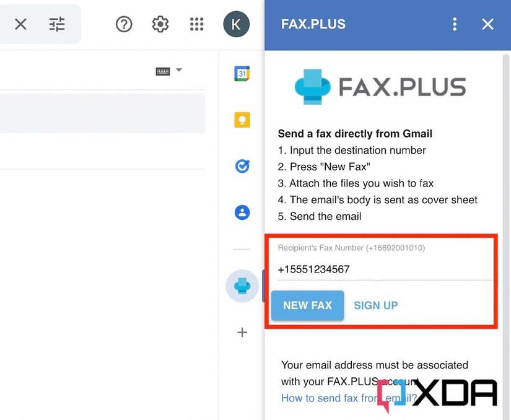Open Google Keep from the side panel
Screen dimensions: 511x420
[242, 120]
